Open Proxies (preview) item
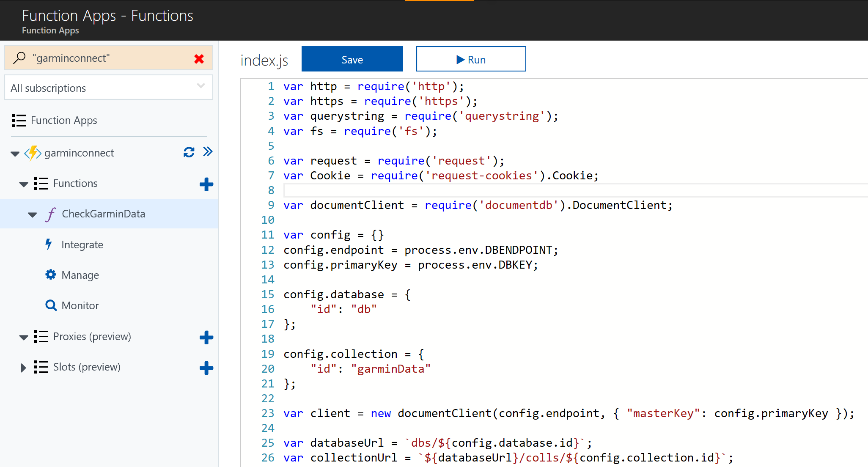Screen dimensions: 868x467 pyautogui.click(x=92, y=336)
